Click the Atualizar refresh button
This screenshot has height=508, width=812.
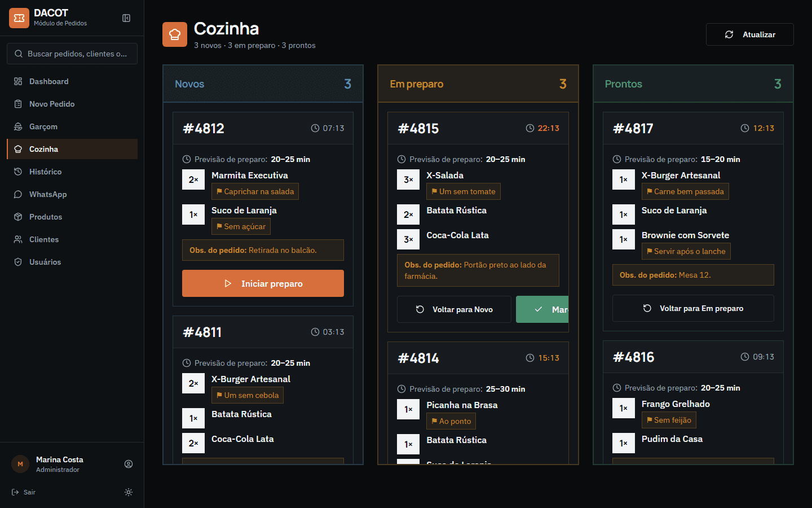(749, 34)
